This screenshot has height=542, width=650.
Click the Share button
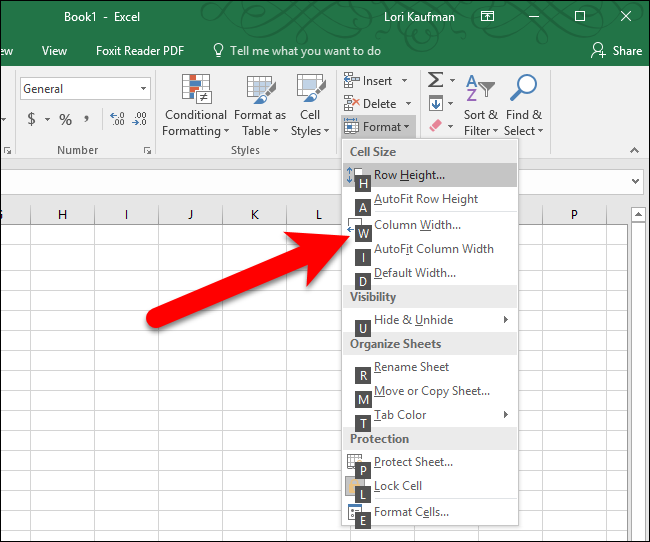(616, 50)
